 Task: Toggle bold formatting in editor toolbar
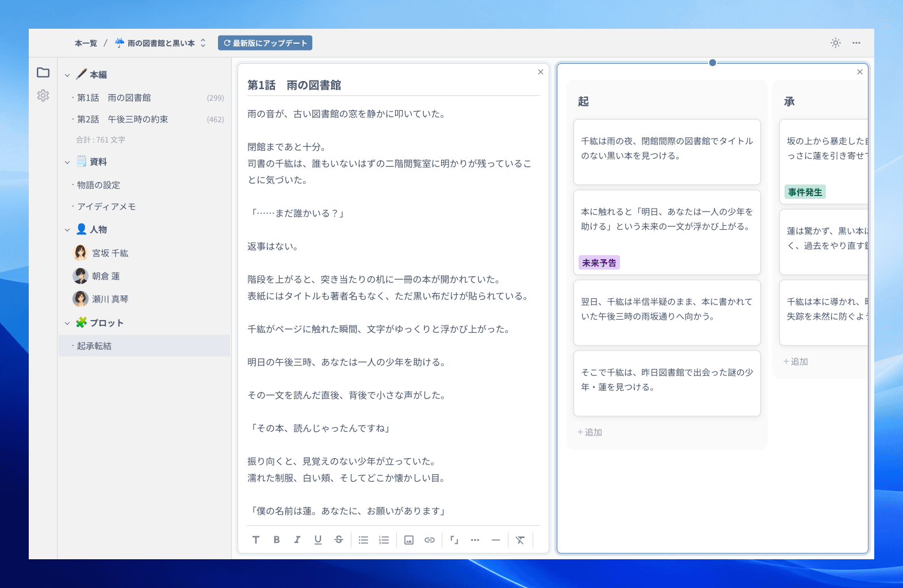click(x=277, y=540)
